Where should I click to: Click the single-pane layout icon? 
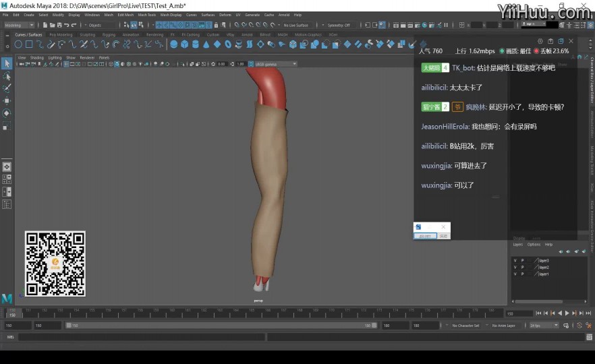click(x=7, y=167)
